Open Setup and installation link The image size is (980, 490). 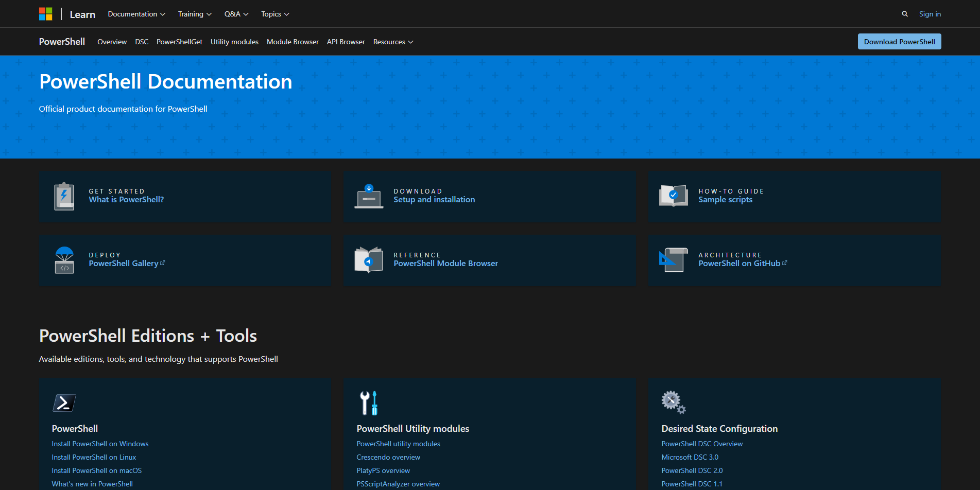pyautogui.click(x=434, y=200)
